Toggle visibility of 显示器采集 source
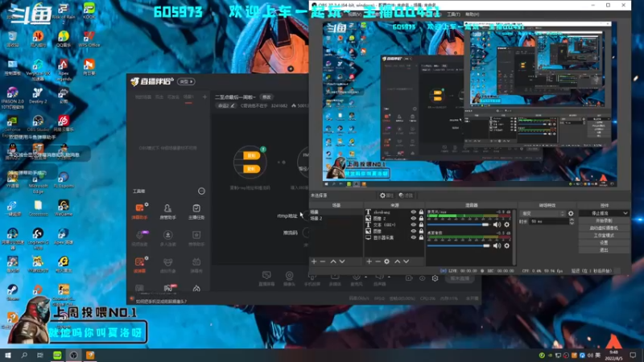 point(414,237)
